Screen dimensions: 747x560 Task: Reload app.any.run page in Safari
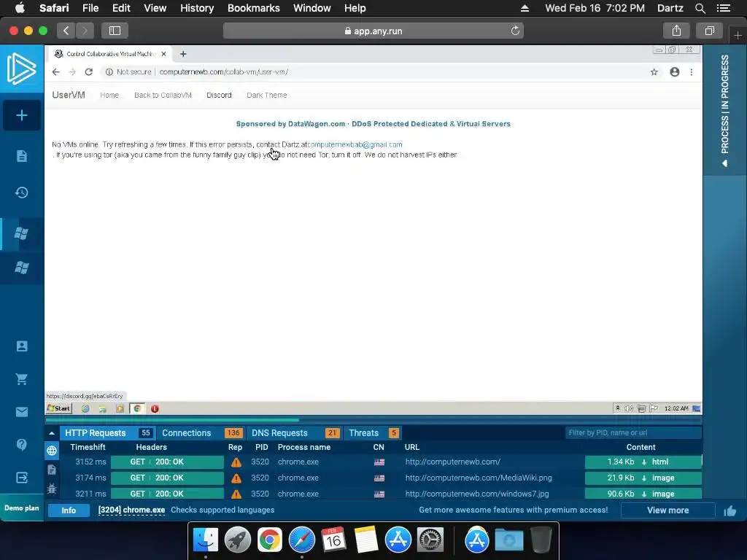click(x=515, y=31)
